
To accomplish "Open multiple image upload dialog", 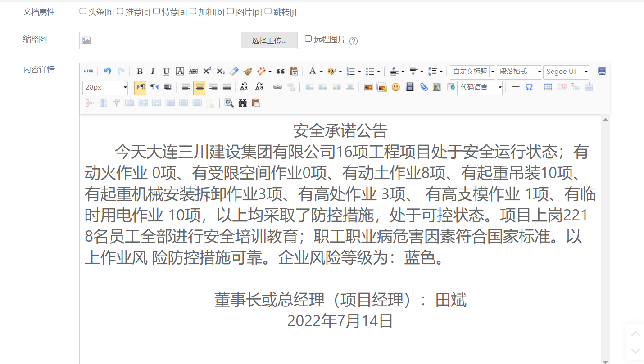I will point(382,87).
